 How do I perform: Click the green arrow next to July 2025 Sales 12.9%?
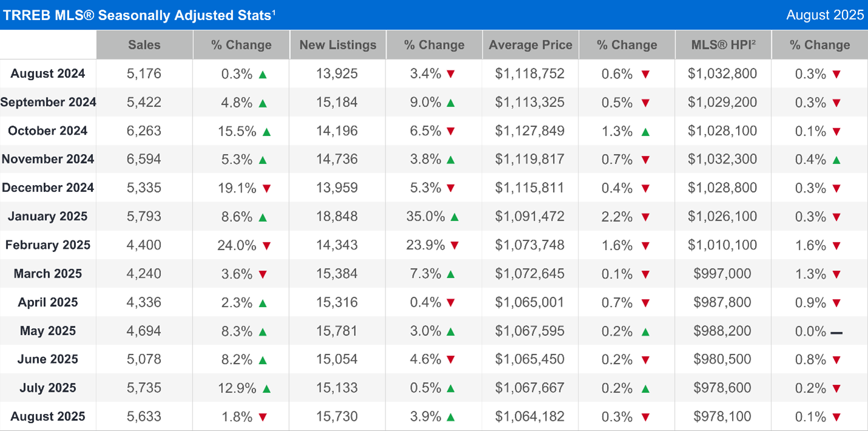click(x=265, y=388)
